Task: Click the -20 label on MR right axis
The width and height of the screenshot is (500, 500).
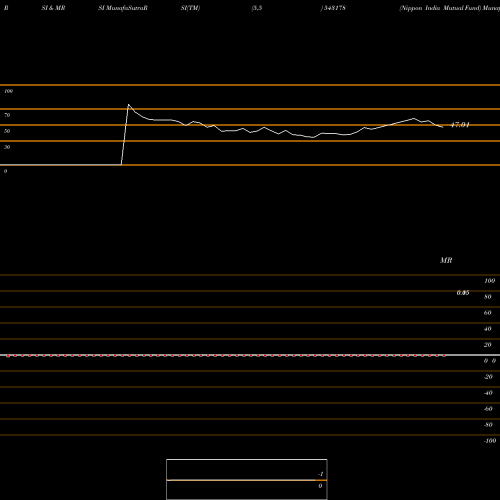Action: 488,377
